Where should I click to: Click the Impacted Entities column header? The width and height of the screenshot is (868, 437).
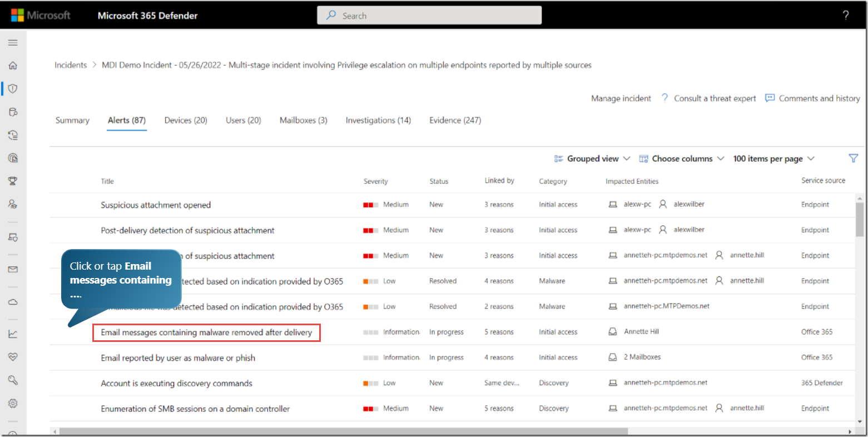632,181
